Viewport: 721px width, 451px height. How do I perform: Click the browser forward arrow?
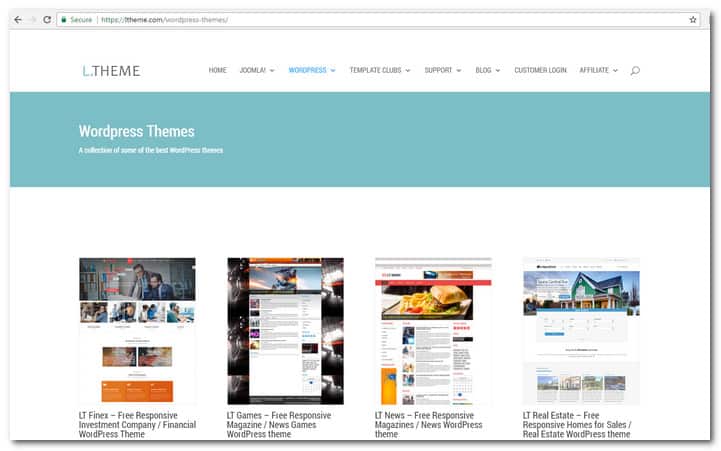32,19
